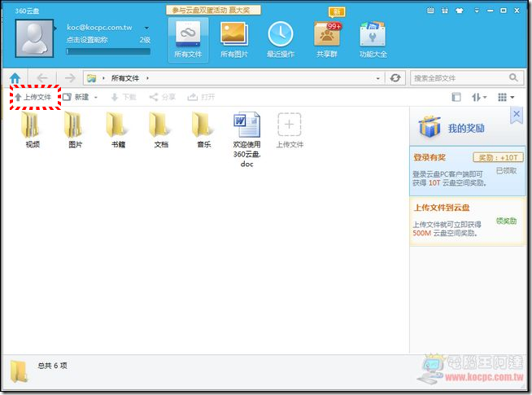Refresh the file list
The height and width of the screenshot is (395, 532).
395,78
